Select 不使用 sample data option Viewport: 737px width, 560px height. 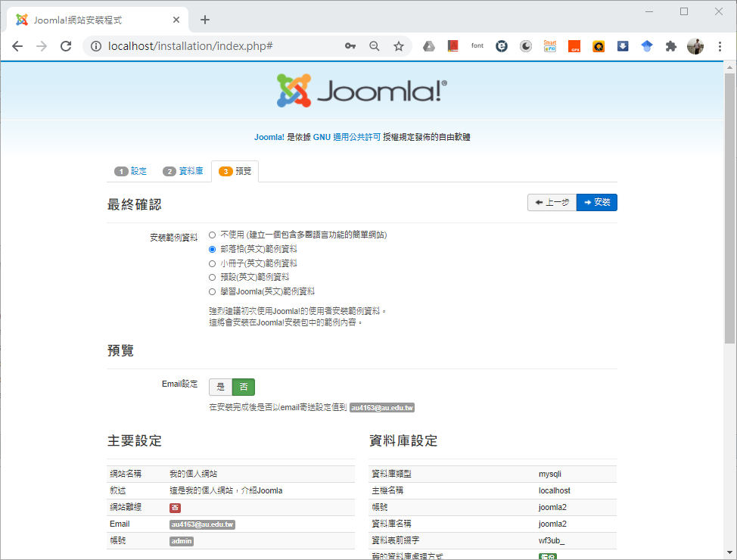(213, 235)
